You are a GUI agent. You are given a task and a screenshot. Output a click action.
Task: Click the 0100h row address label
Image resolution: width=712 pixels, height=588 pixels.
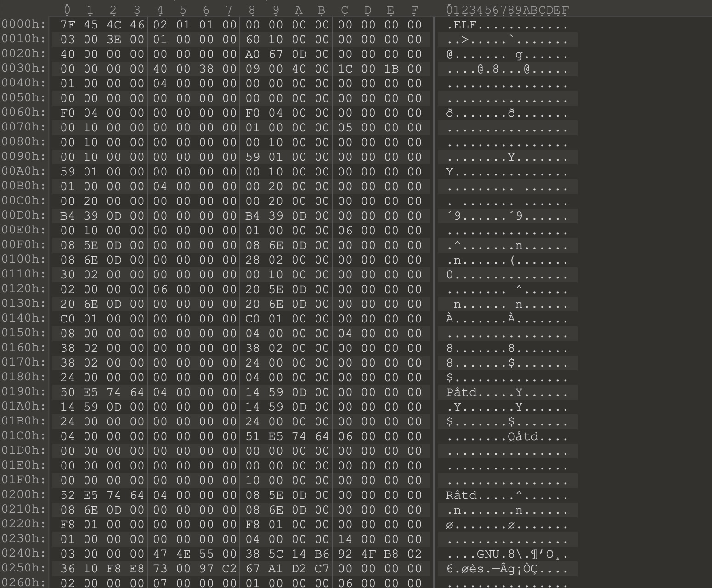[24, 260]
